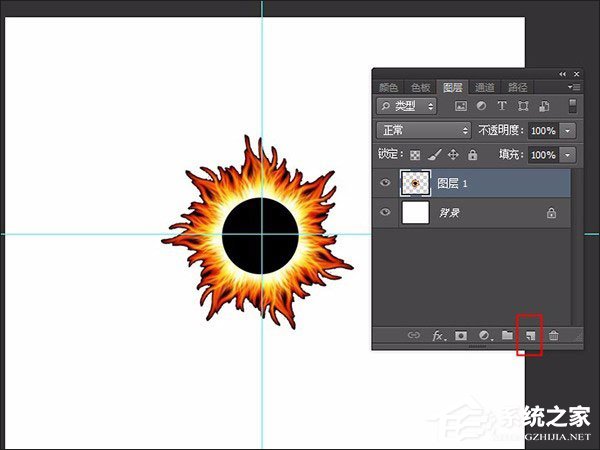Open the 类型 filter type dropdown
The image size is (600, 450).
407,105
